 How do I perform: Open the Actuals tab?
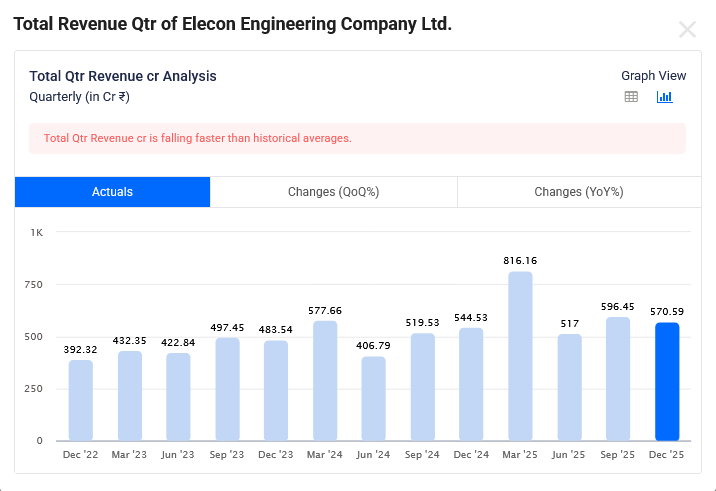coord(112,192)
